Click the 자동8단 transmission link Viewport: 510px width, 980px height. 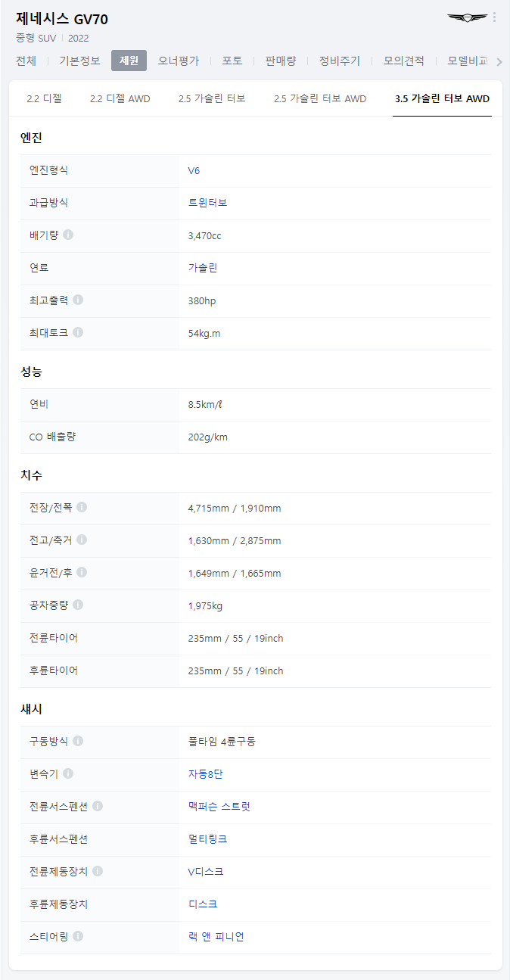(205, 773)
